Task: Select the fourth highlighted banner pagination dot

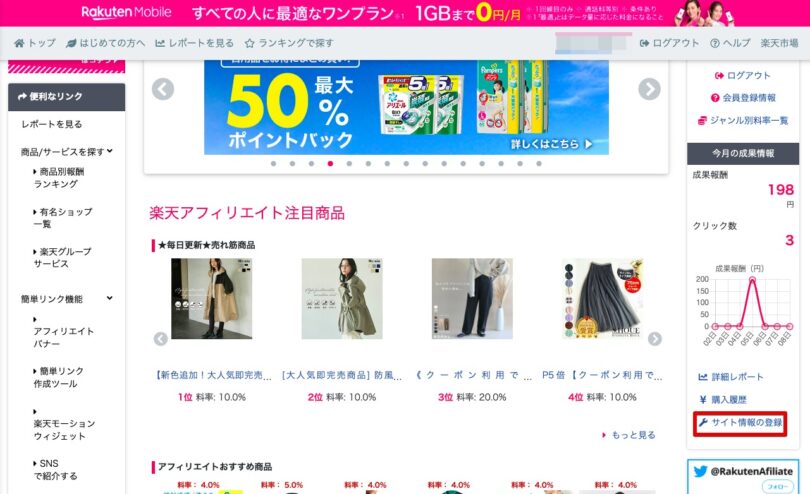Action: [330, 163]
